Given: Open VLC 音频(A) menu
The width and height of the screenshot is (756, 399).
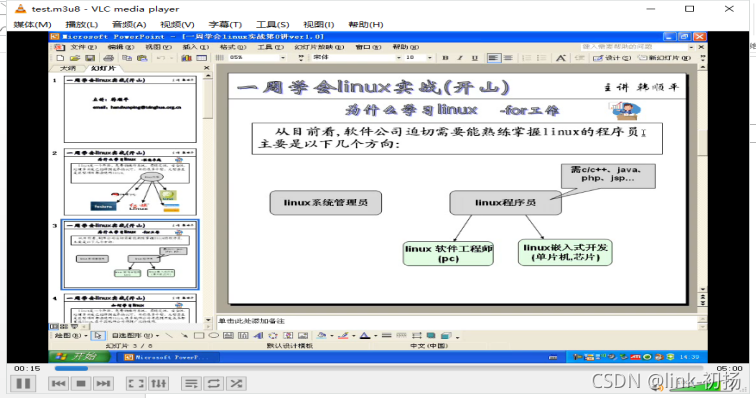Looking at the screenshot, I should click(129, 25).
